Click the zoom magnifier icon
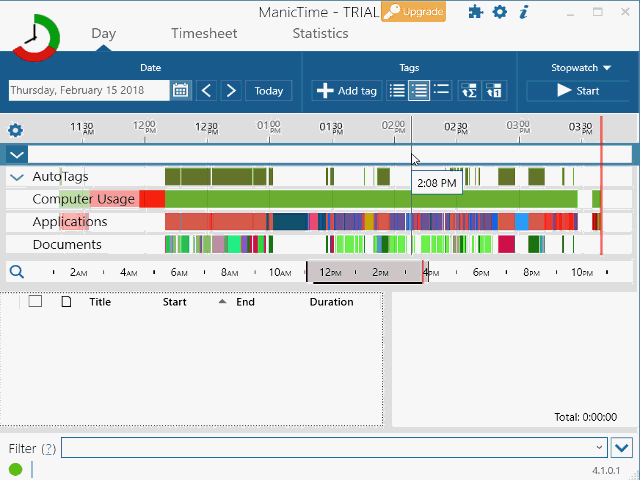This screenshot has height=480, width=640. [17, 271]
